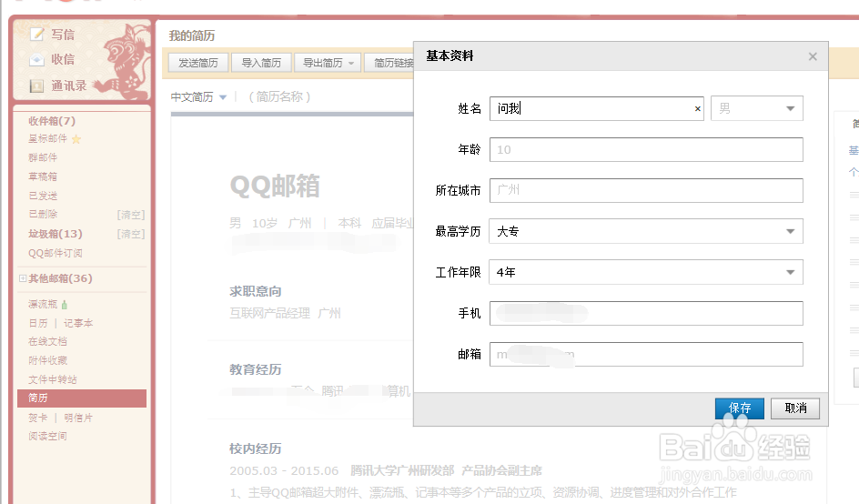This screenshot has height=504, width=859.
Task: Click the 取消 button
Action: pyautogui.click(x=795, y=408)
